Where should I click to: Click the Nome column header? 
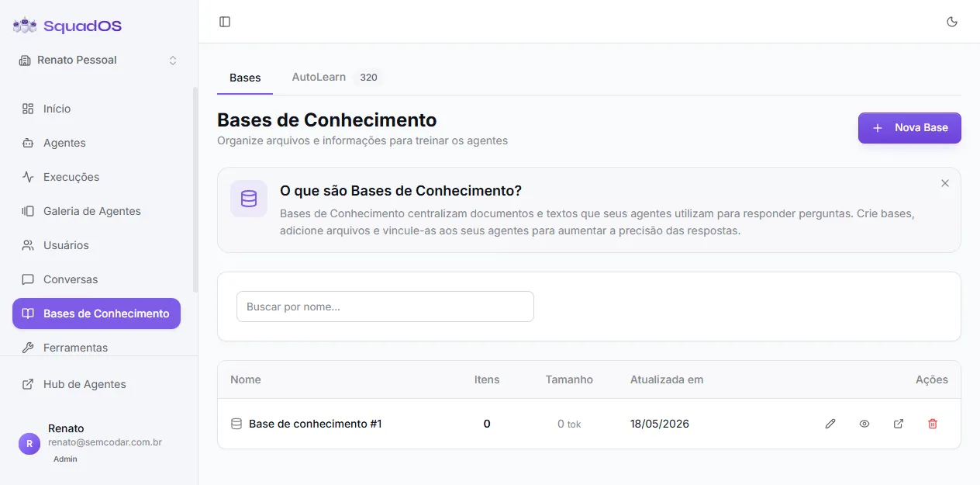(x=246, y=379)
